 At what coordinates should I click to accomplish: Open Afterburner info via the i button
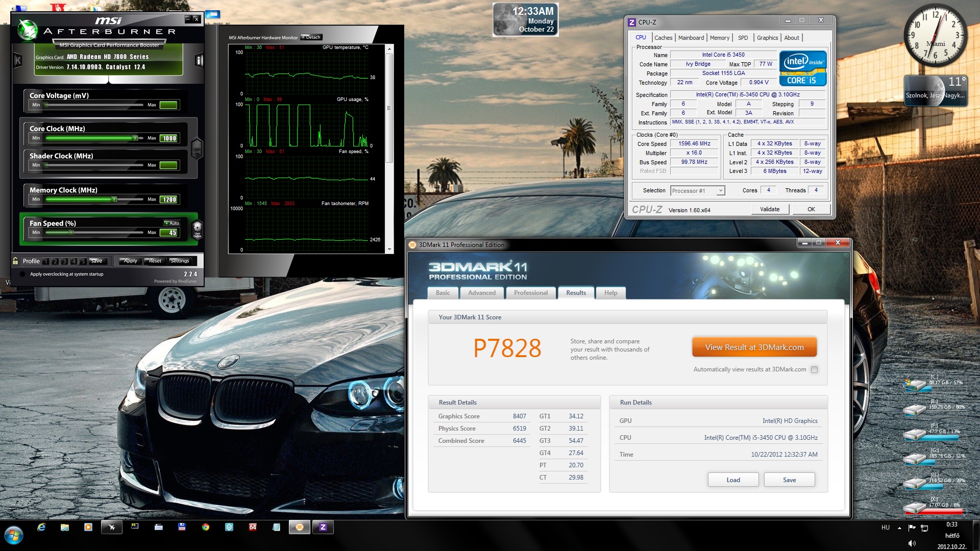click(199, 61)
